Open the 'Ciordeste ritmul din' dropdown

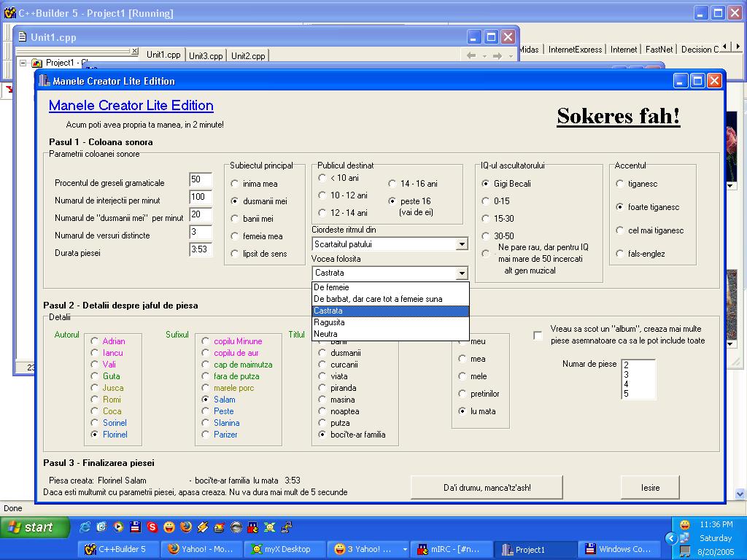click(x=461, y=244)
